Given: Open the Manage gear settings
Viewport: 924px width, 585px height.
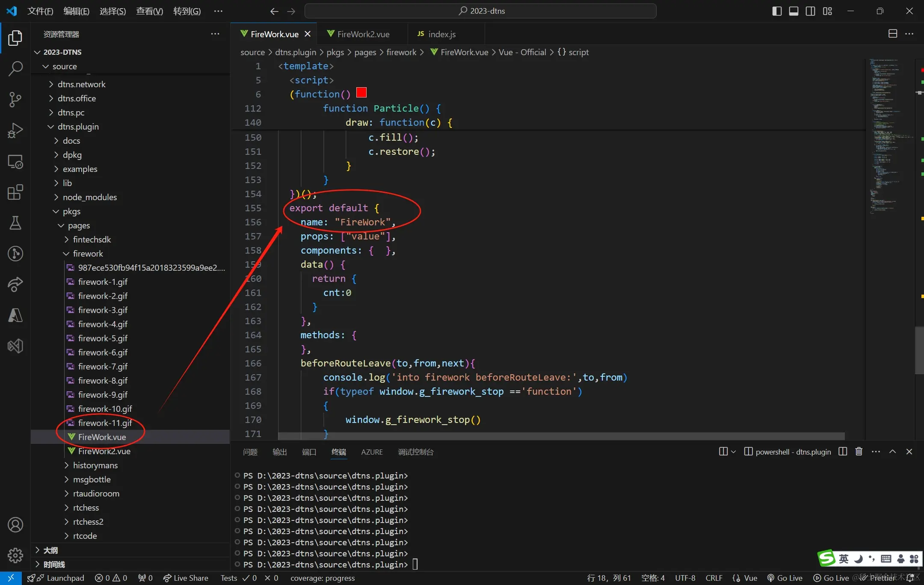Looking at the screenshot, I should (15, 555).
